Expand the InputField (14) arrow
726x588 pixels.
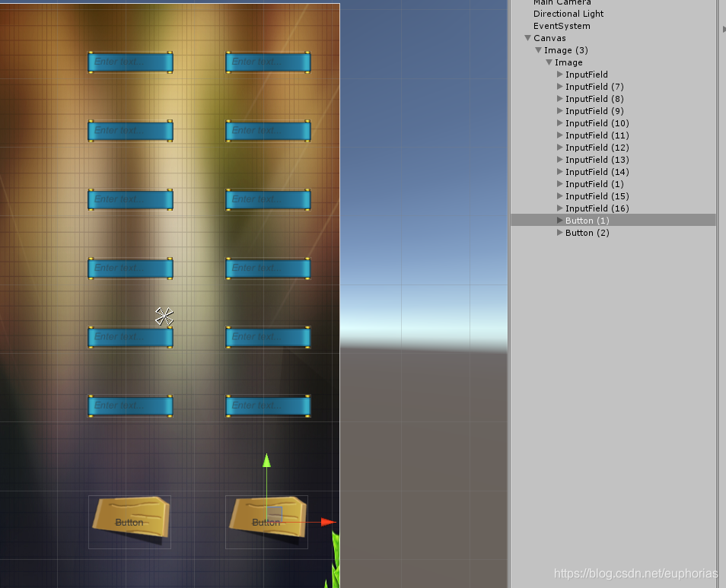(x=560, y=172)
